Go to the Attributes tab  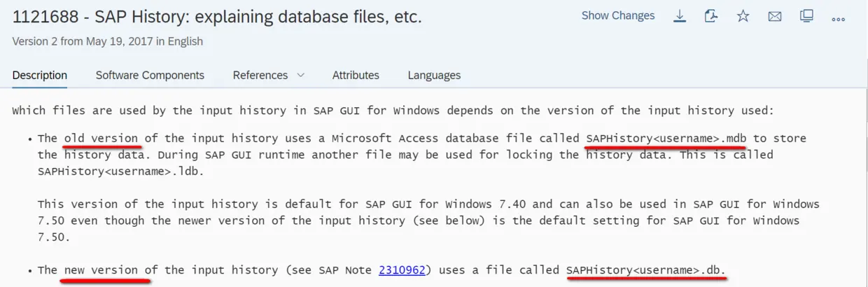[356, 75]
